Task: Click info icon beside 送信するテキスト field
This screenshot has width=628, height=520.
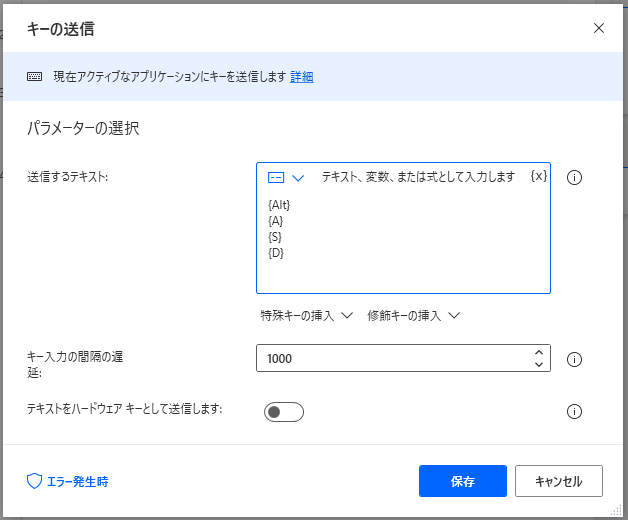Action: [x=575, y=178]
